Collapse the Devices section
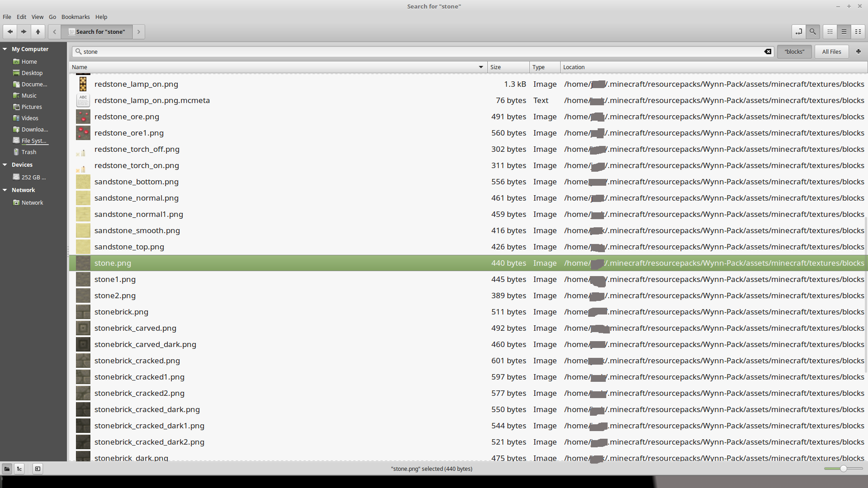Screen dimensions: 868x488 (5, 165)
